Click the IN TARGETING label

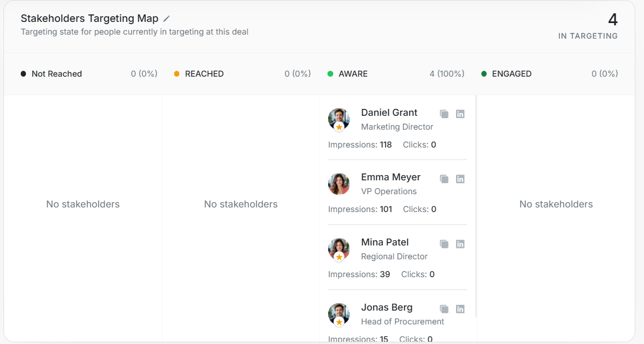tap(587, 36)
